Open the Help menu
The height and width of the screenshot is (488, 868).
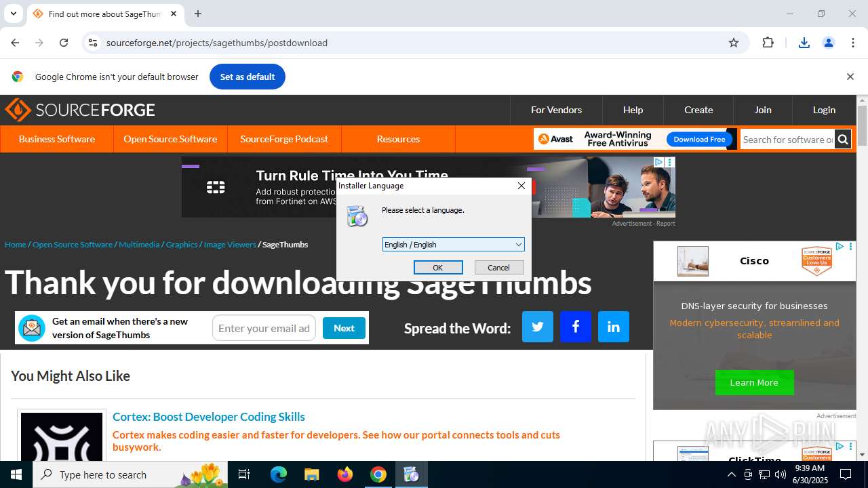[633, 110]
